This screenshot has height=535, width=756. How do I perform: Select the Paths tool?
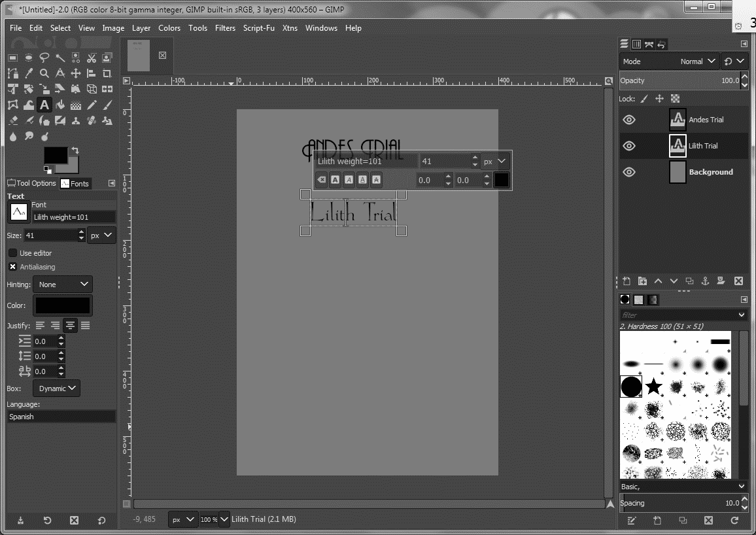tap(13, 73)
